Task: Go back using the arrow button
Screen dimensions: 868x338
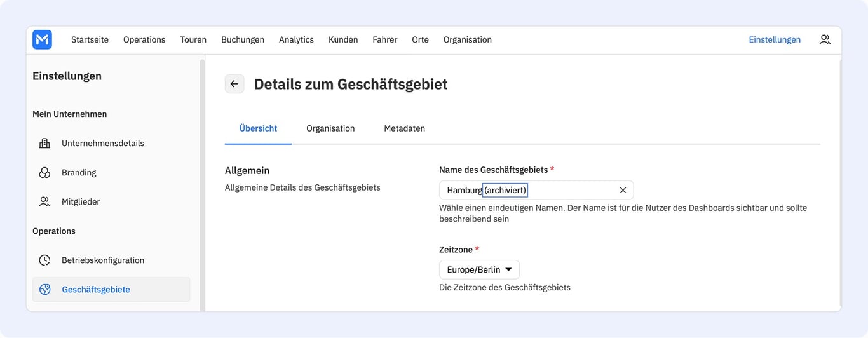Action: [234, 84]
